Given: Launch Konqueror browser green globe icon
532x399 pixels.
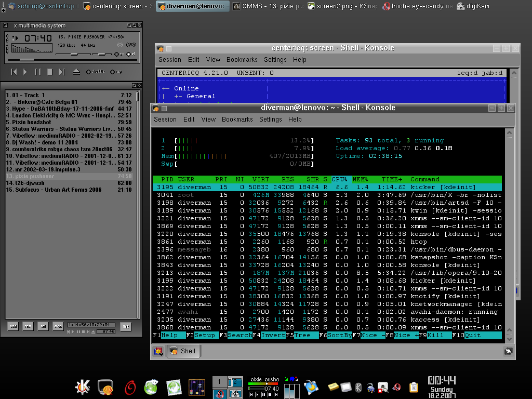Looking at the screenshot, I should (x=151, y=387).
